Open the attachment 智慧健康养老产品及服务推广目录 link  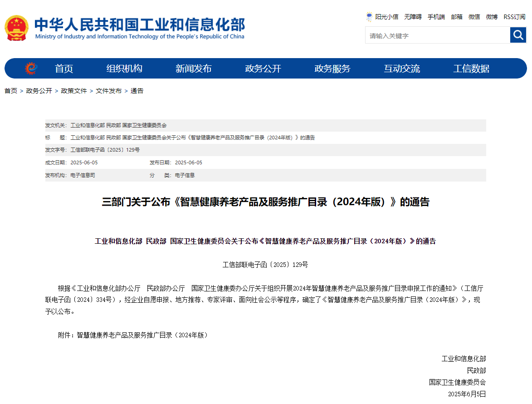pyautogui.click(x=142, y=335)
